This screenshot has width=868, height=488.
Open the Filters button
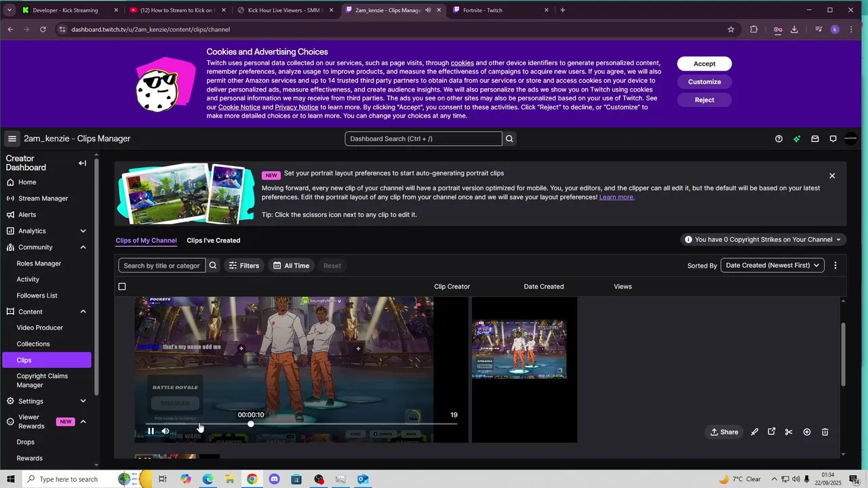(x=243, y=266)
